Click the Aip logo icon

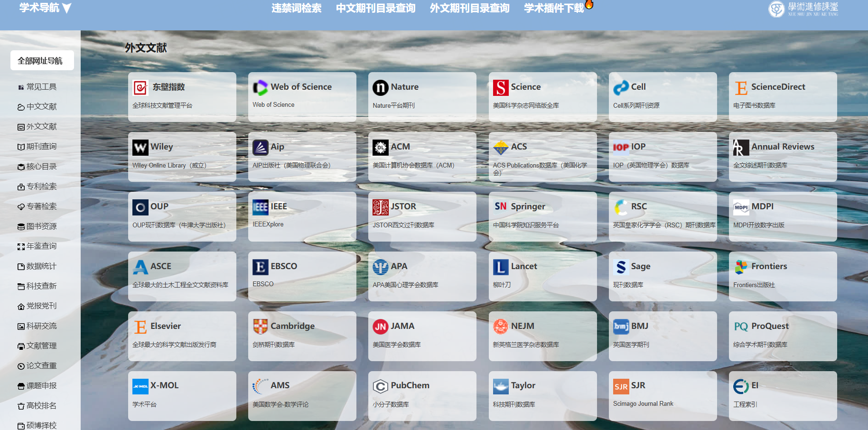coord(260,148)
